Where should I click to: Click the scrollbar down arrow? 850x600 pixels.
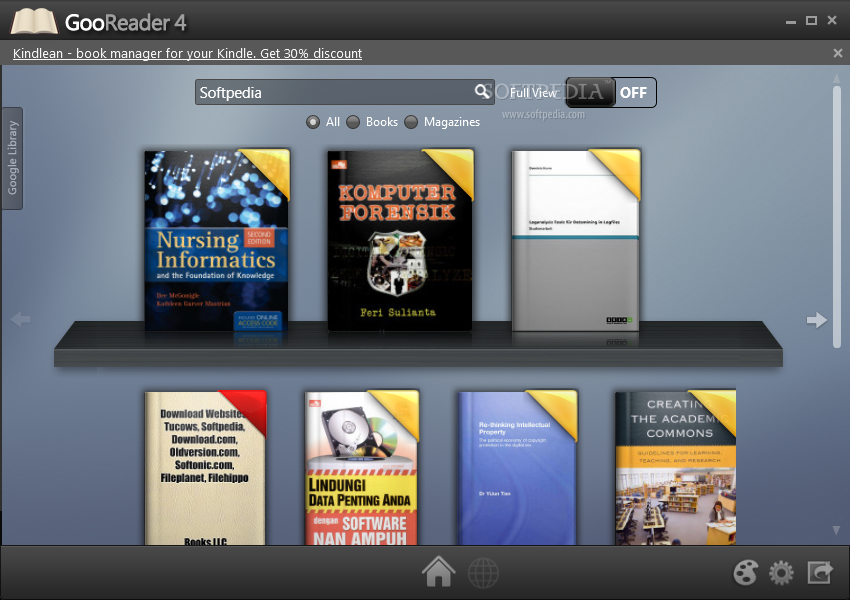(836, 530)
